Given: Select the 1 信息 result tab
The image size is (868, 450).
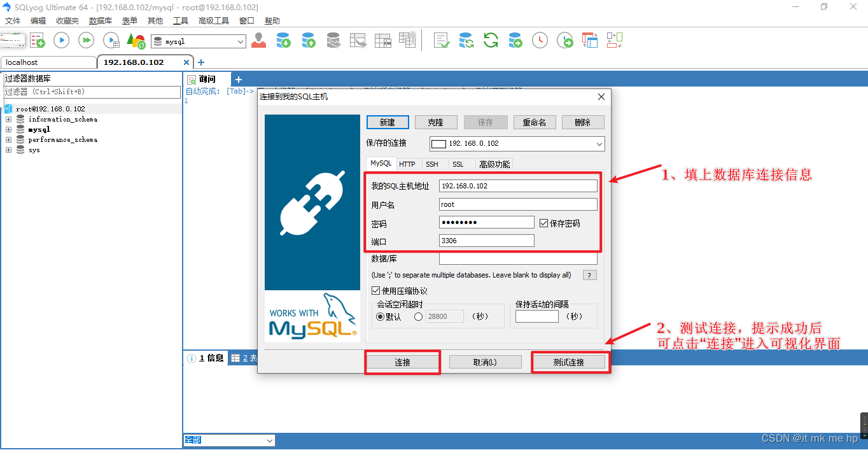Looking at the screenshot, I should coord(206,358).
